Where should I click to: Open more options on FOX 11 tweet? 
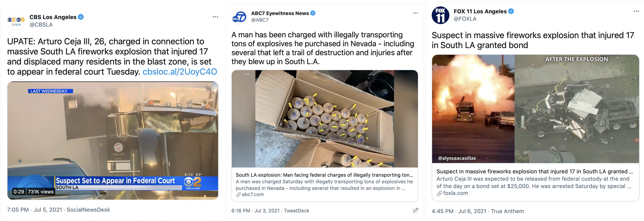tap(636, 11)
